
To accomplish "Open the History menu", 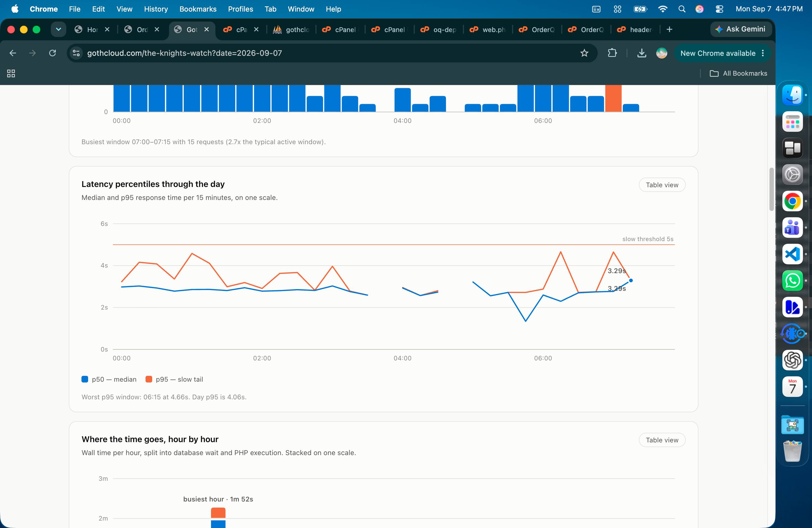I will click(156, 9).
